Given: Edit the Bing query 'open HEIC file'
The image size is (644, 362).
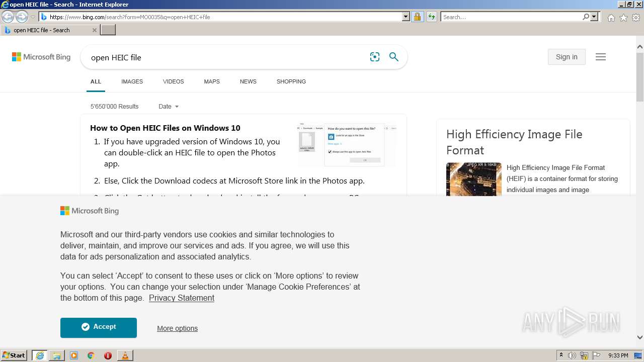Looking at the screenshot, I should (226, 57).
